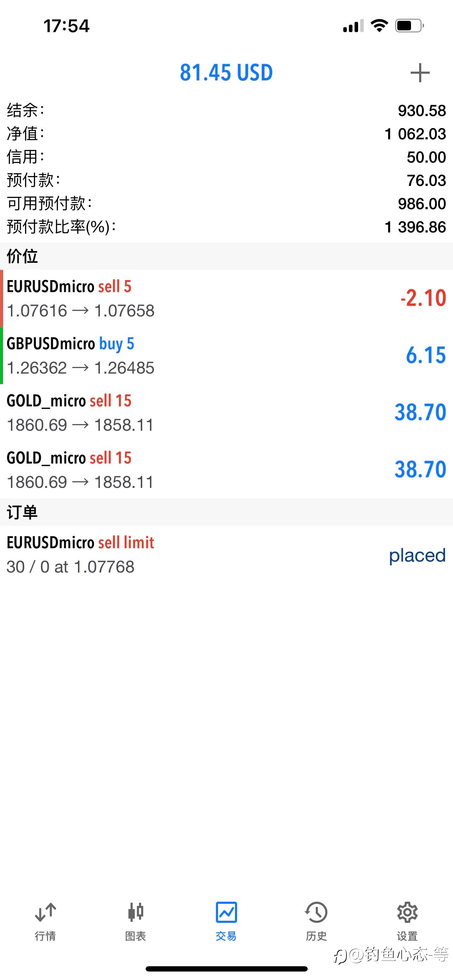The height and width of the screenshot is (980, 453).
Task: Select the EURUSDmicro sell 5 position
Action: coord(226,298)
